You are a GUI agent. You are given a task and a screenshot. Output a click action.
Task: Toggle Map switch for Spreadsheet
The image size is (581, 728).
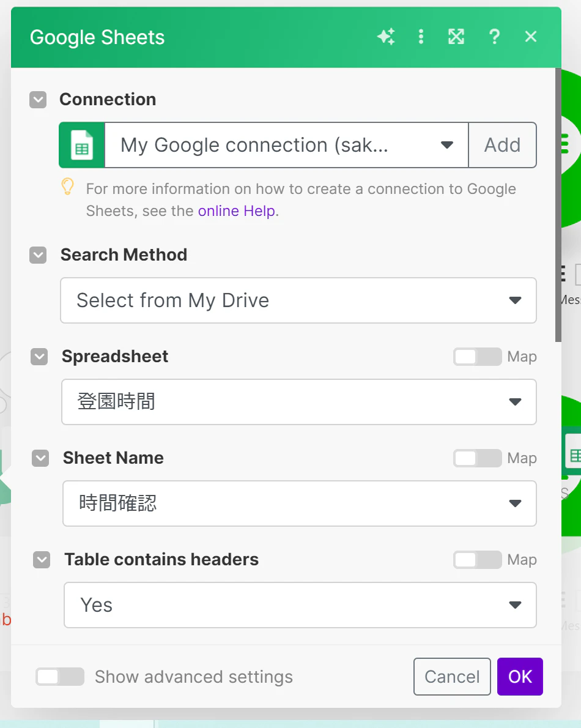(x=477, y=357)
